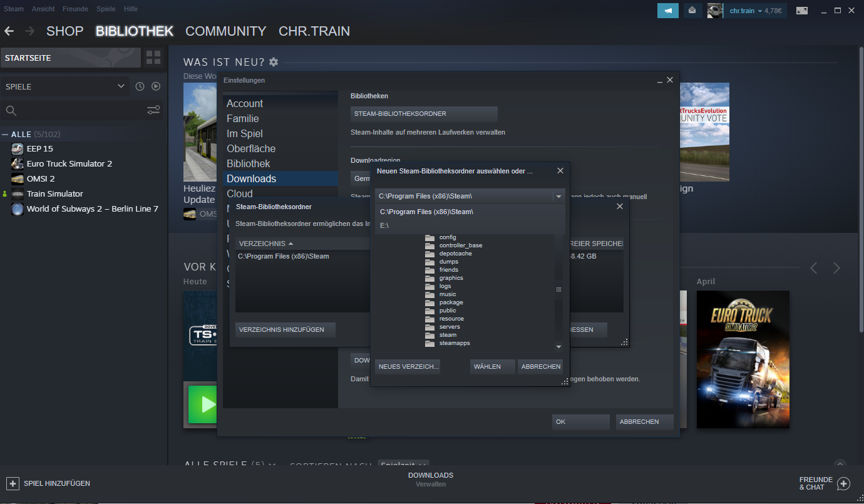
Task: Toggle the drive path combo box arrow
Action: [x=558, y=196]
